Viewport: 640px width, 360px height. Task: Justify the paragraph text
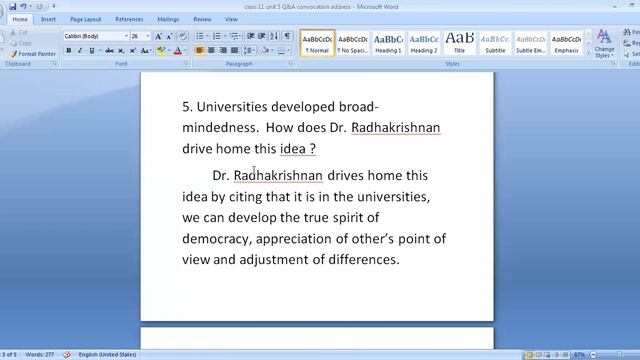point(234,51)
